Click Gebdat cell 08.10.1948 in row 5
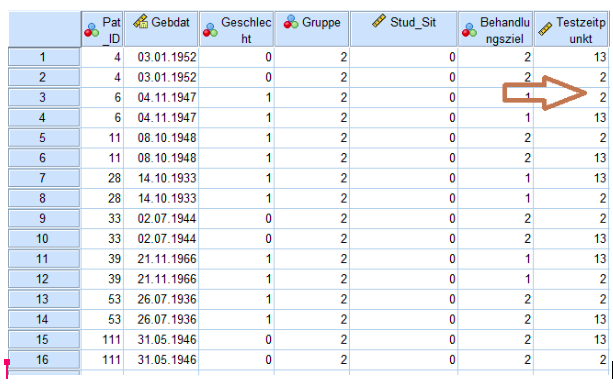Screen dimensions: 613x385 tap(161, 138)
